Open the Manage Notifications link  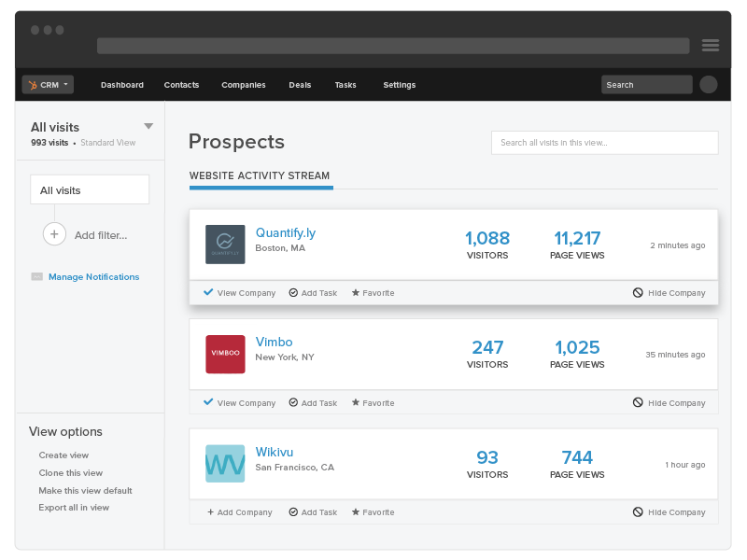click(x=94, y=276)
